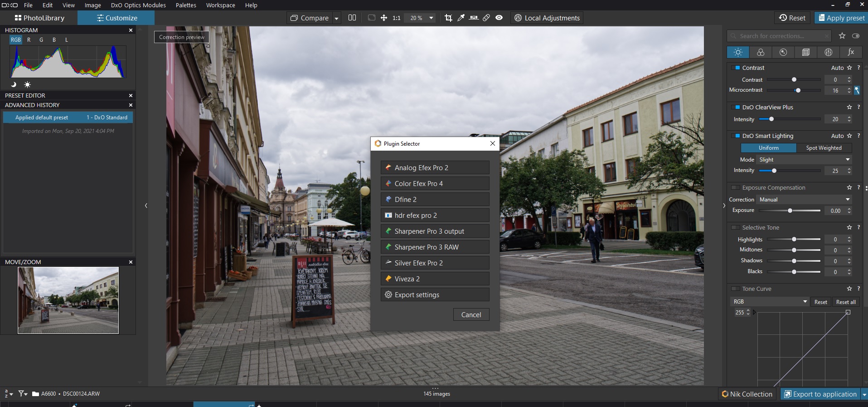Click the Microcontrast magic wand
This screenshot has width=868, height=407.
(857, 90)
